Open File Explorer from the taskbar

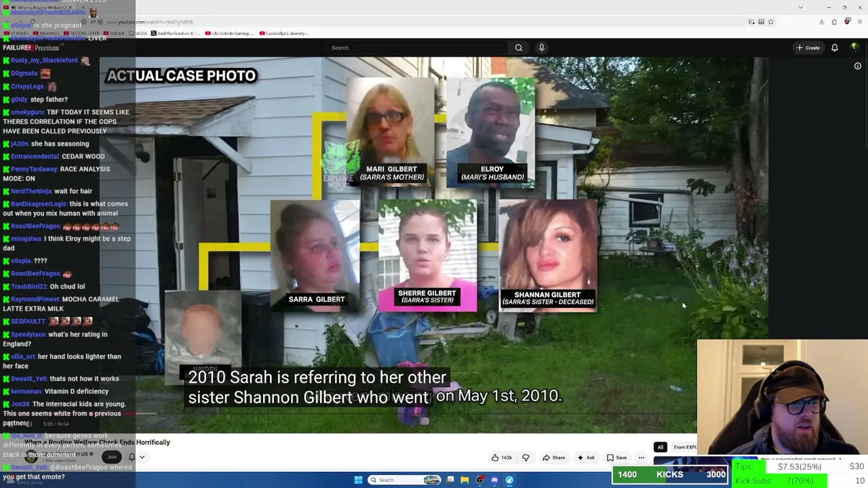[465, 480]
